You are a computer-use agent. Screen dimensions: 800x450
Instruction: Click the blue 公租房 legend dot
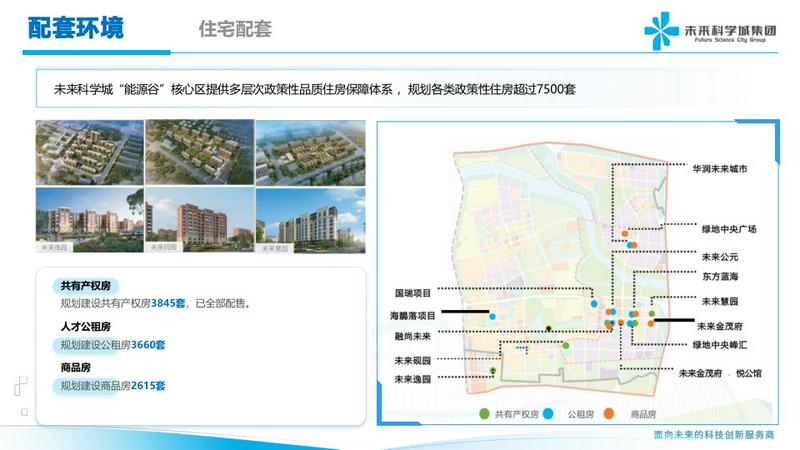coord(548,414)
